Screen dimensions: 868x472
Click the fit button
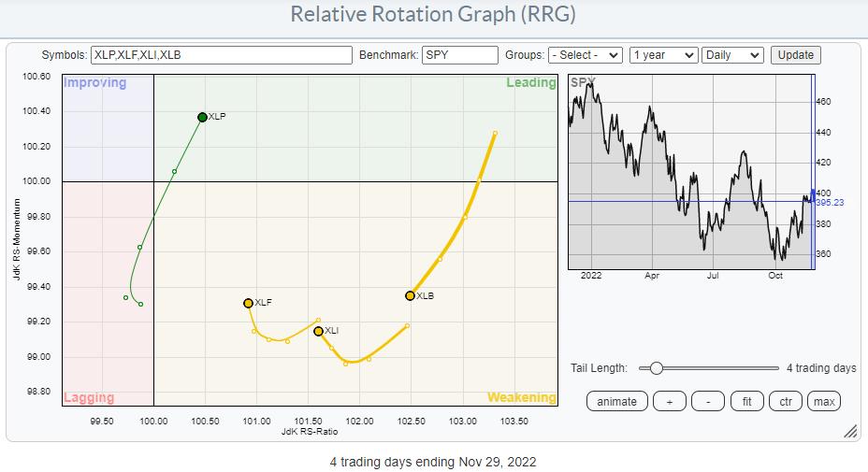click(746, 402)
